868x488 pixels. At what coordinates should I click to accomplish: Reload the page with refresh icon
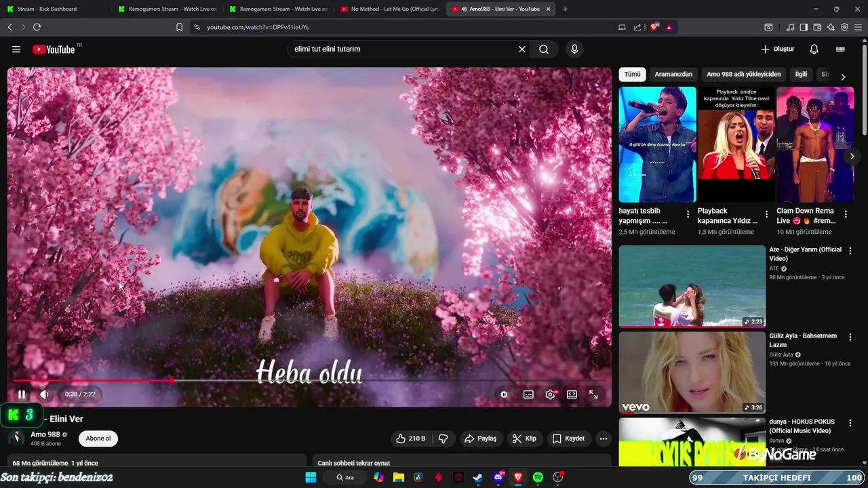(x=37, y=27)
